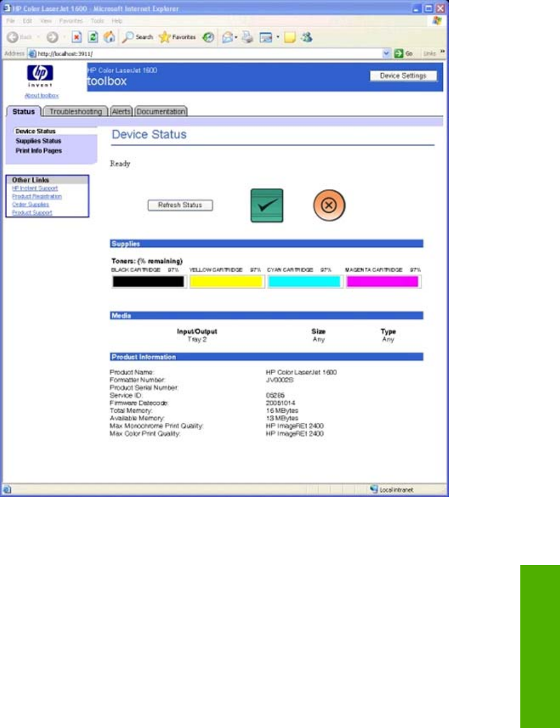Open the Back button history dropdown arrow

point(37,37)
